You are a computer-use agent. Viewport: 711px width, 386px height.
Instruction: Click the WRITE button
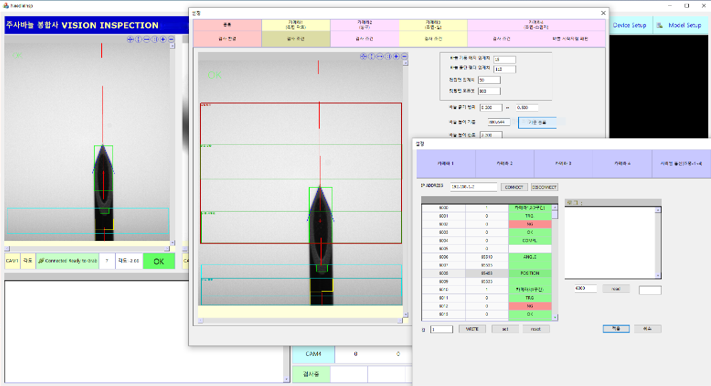472,329
